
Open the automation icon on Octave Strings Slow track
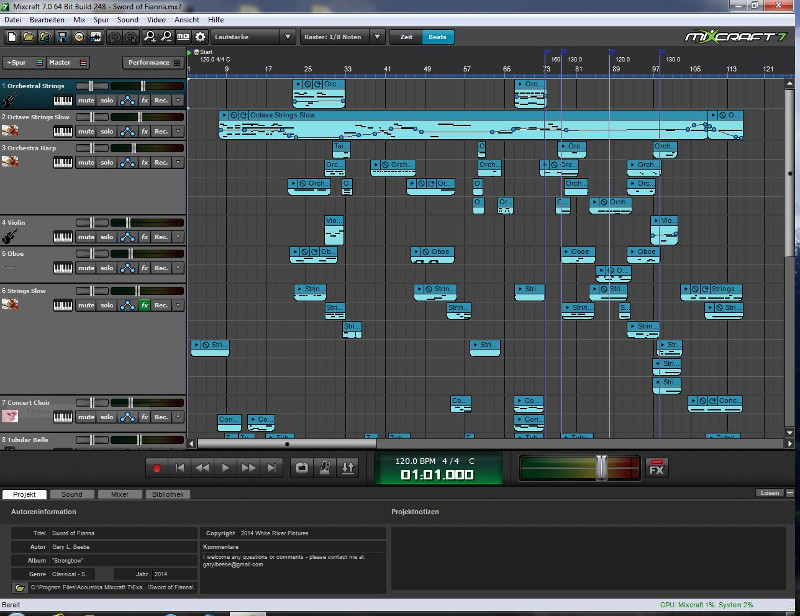(x=127, y=132)
